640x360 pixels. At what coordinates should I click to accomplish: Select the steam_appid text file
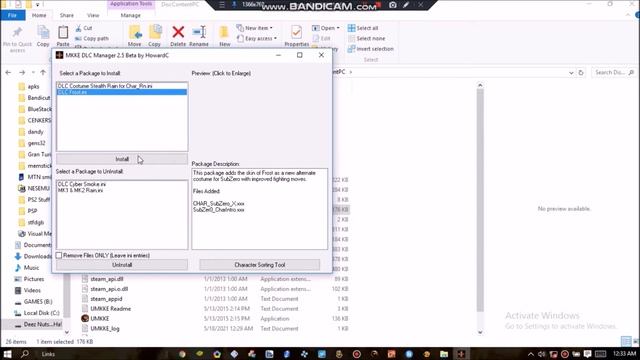[106, 299]
